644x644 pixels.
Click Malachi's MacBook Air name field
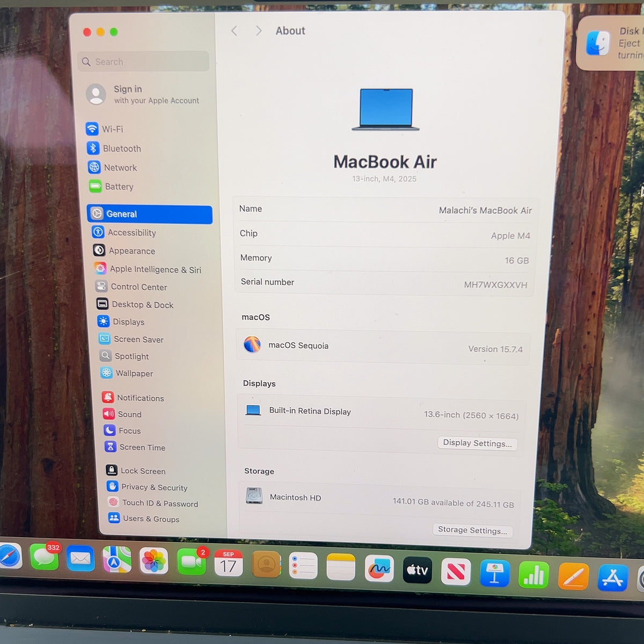coord(485,210)
